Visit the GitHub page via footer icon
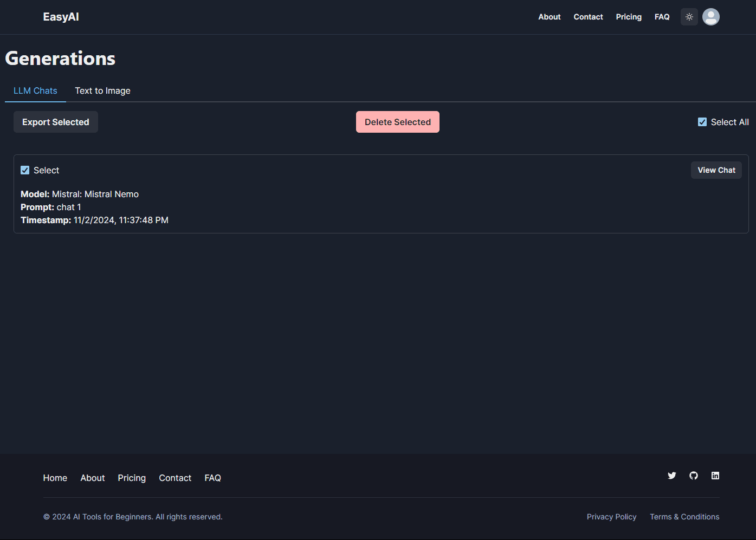This screenshot has height=540, width=756. point(694,476)
